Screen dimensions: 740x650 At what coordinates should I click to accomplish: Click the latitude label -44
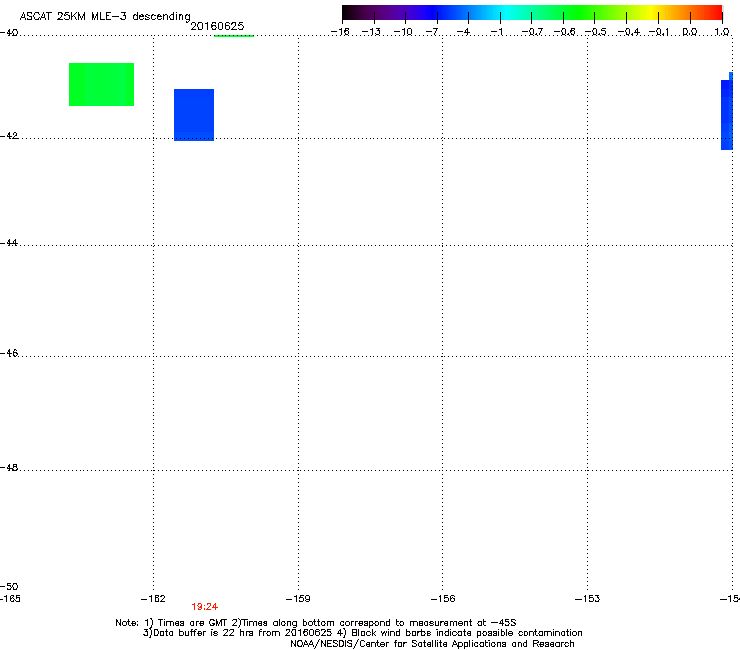point(9,243)
